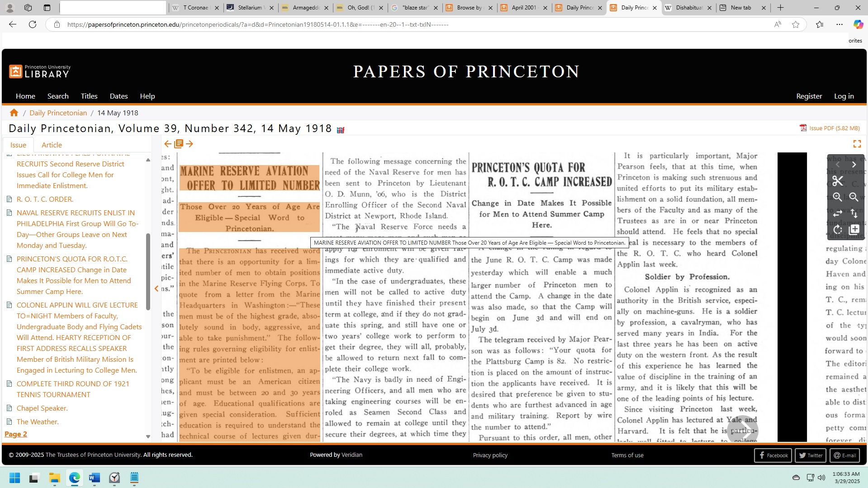
Task: Refresh the browser page
Action: click(32, 24)
